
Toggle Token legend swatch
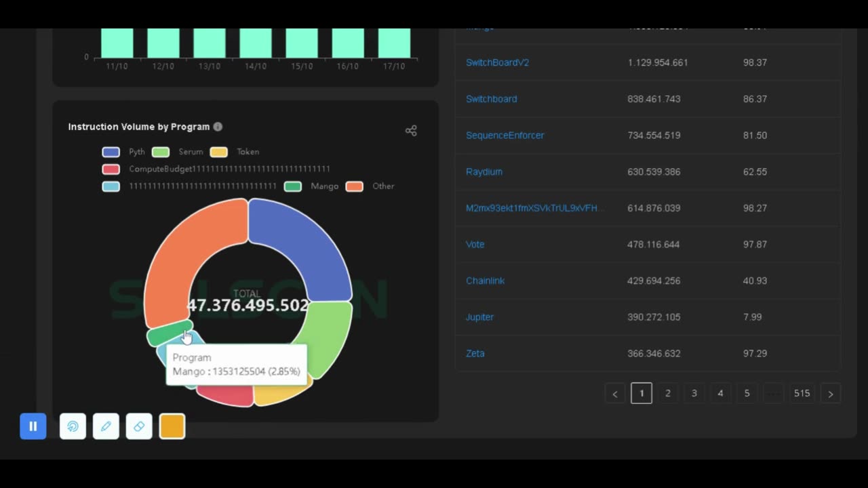click(x=218, y=152)
